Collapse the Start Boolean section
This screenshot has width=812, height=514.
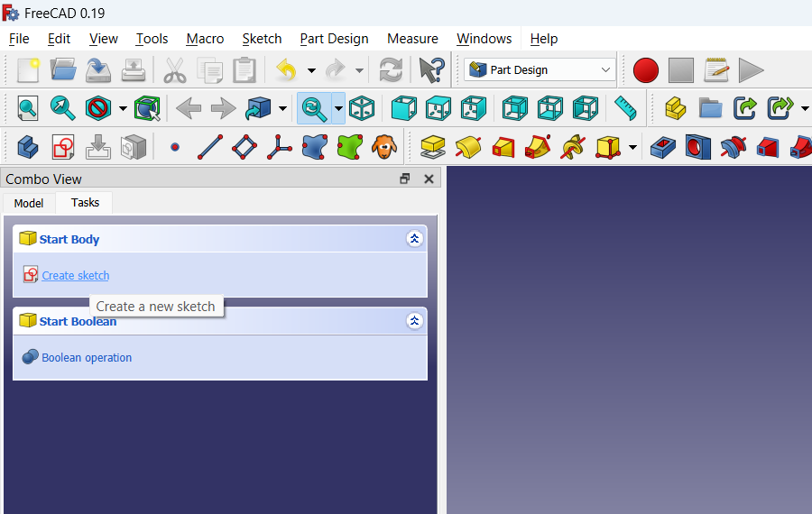414,321
